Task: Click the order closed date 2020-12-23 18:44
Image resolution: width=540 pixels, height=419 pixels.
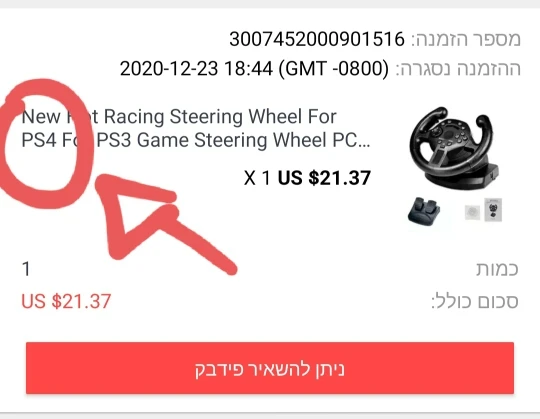Action: [196, 68]
